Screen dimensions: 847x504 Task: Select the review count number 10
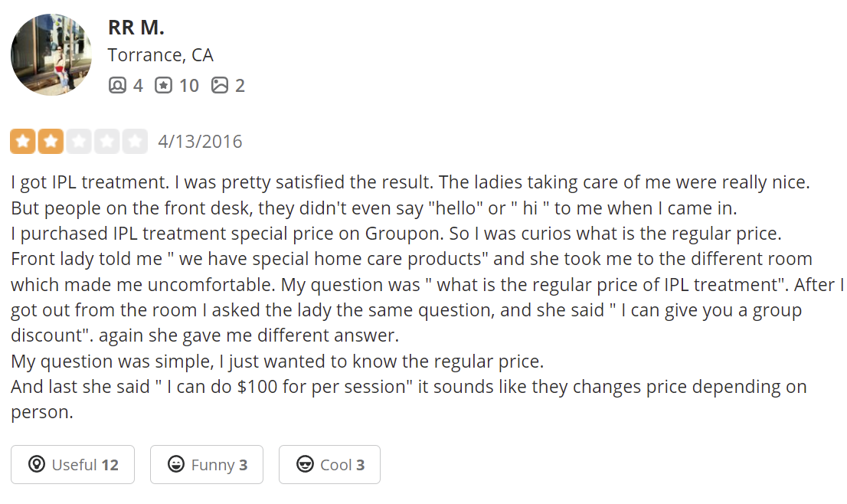(x=189, y=85)
